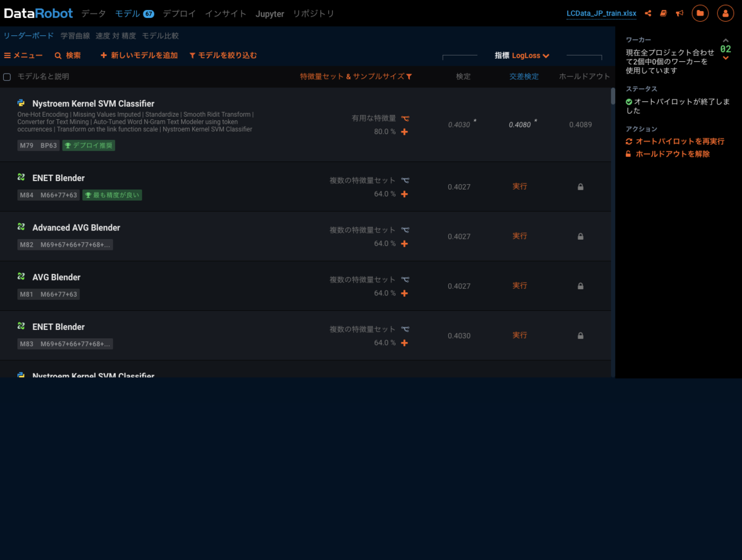The height and width of the screenshot is (560, 742).
Task: Click the feature list icon for Nystroem Kernel SVM M79
Action: point(405,118)
